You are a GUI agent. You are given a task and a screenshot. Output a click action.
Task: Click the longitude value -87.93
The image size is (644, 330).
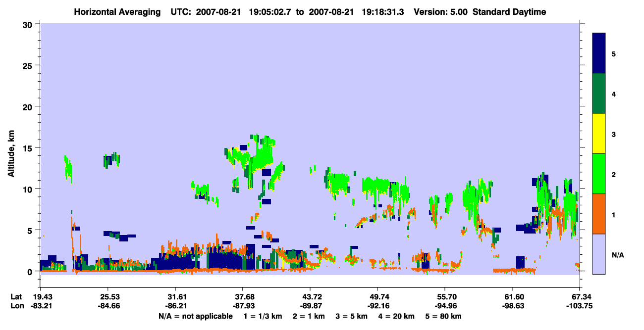(x=243, y=306)
